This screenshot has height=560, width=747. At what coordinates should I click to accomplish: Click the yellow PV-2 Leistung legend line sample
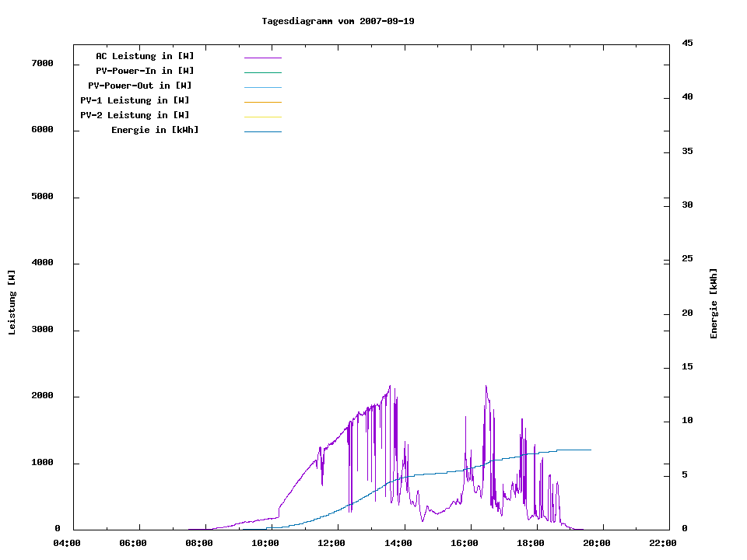[262, 117]
